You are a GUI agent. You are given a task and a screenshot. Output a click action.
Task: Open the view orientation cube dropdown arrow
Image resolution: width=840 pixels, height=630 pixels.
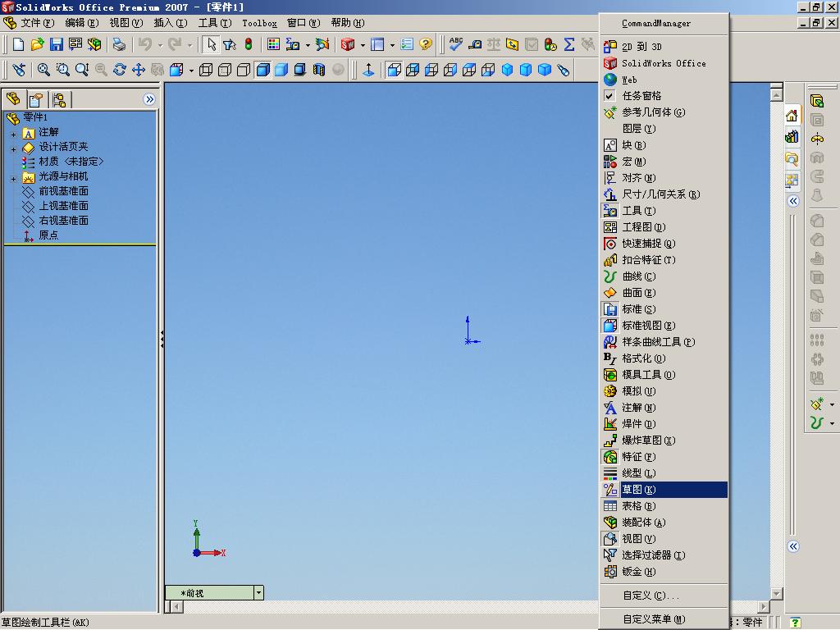pos(190,71)
